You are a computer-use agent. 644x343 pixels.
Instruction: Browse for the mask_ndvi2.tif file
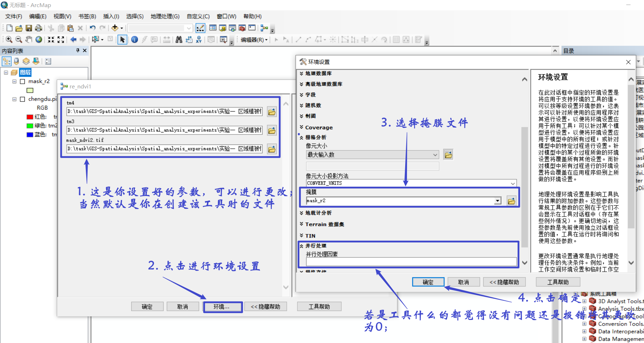(x=272, y=149)
